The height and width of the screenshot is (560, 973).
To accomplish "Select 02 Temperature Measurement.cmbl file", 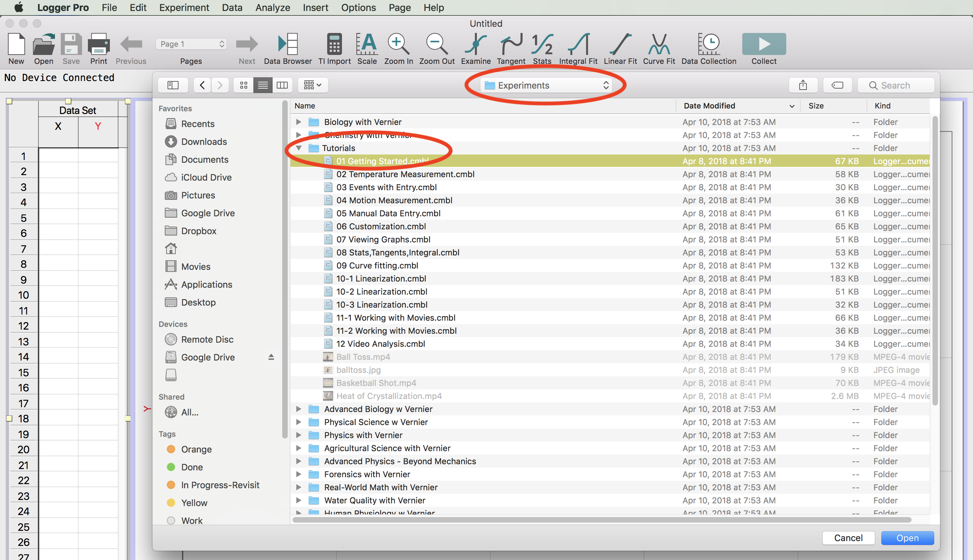I will [x=610, y=174].
